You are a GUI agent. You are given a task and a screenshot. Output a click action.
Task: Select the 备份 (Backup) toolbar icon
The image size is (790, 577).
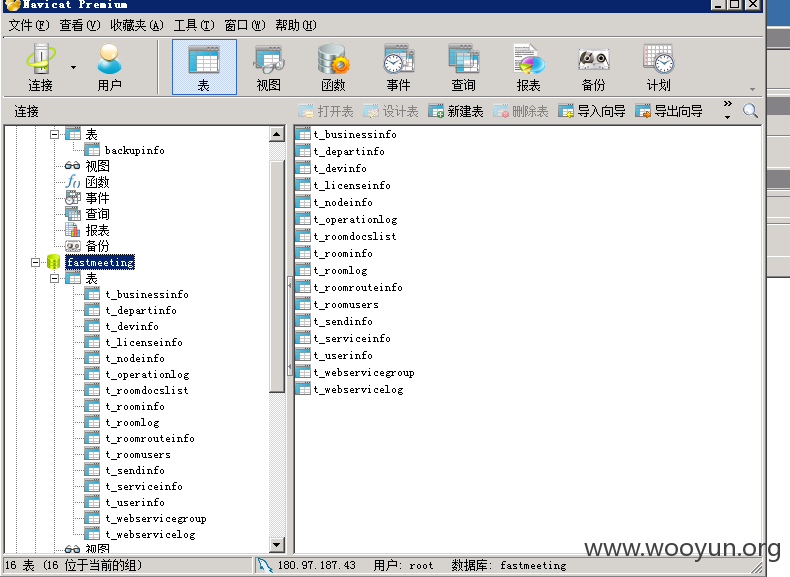[x=594, y=67]
